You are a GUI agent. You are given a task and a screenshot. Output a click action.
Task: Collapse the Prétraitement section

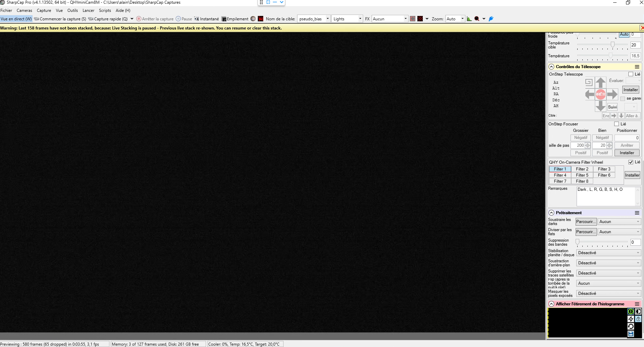(552, 213)
